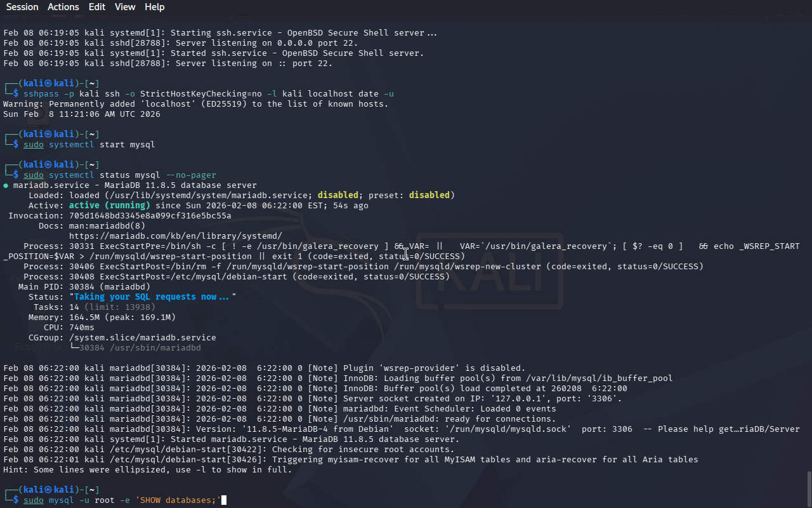Click underlined sudo in 'systemctl start mysql' command
This screenshot has width=812, height=508.
point(34,145)
